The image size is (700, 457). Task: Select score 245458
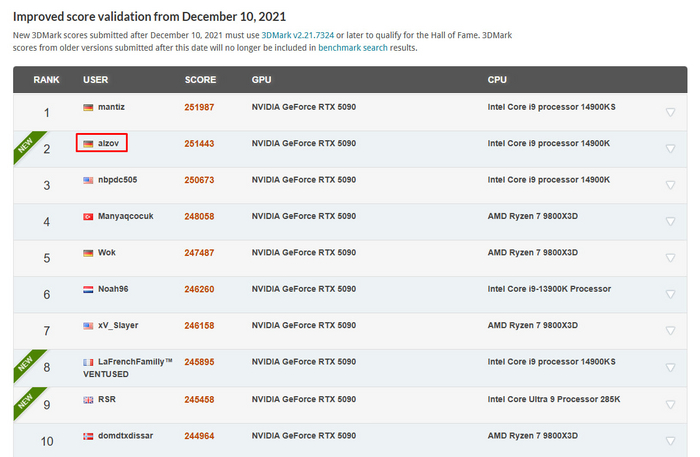coord(199,399)
